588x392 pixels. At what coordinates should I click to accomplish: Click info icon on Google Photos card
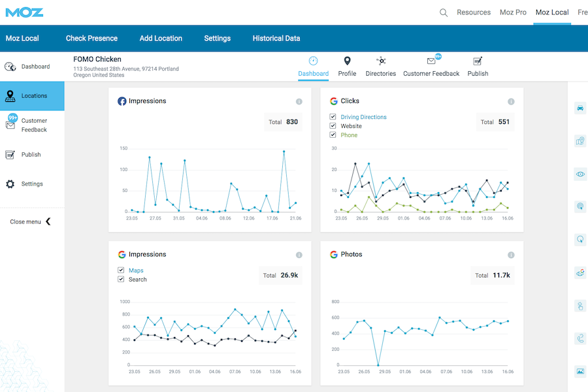point(511,255)
